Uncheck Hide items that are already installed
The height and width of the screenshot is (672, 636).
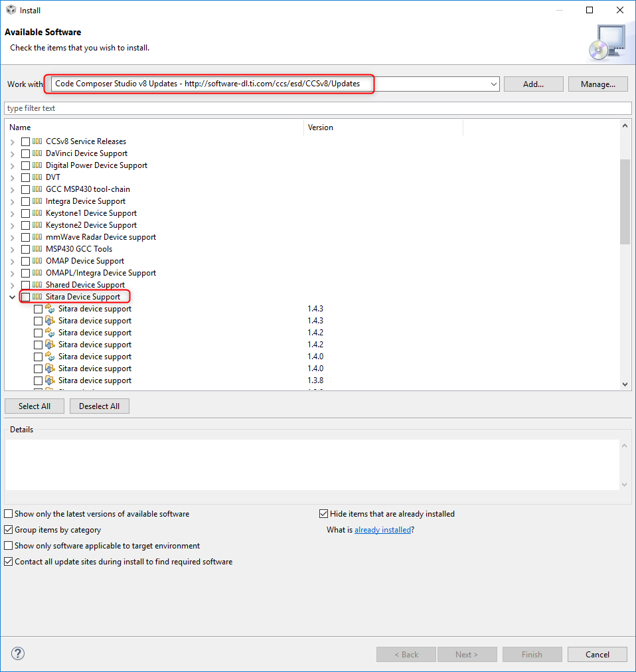[323, 513]
